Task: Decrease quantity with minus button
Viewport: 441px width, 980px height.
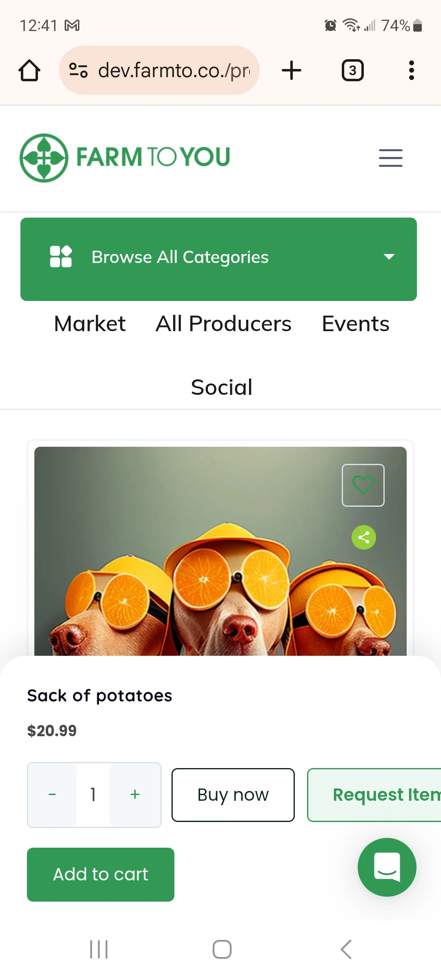Action: coord(52,795)
